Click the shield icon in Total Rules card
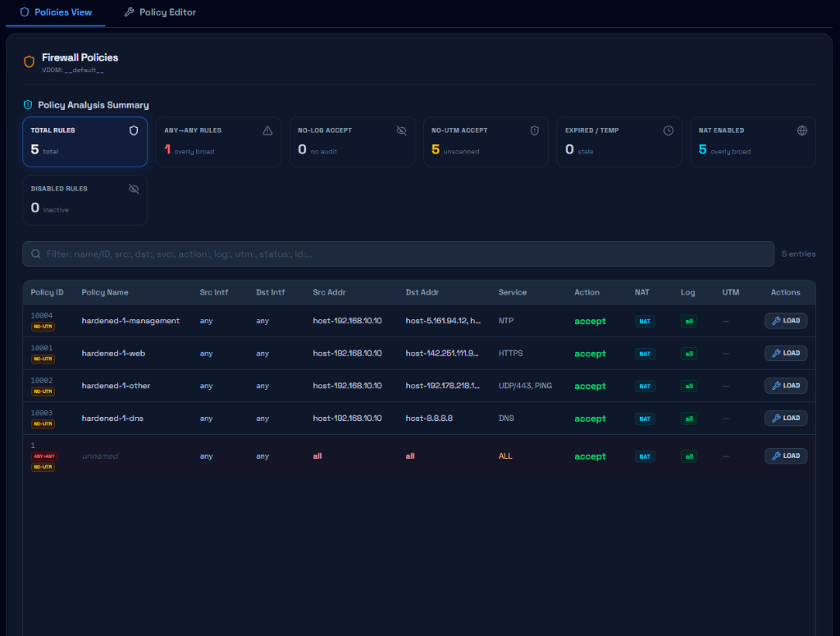This screenshot has height=636, width=840. [x=134, y=130]
